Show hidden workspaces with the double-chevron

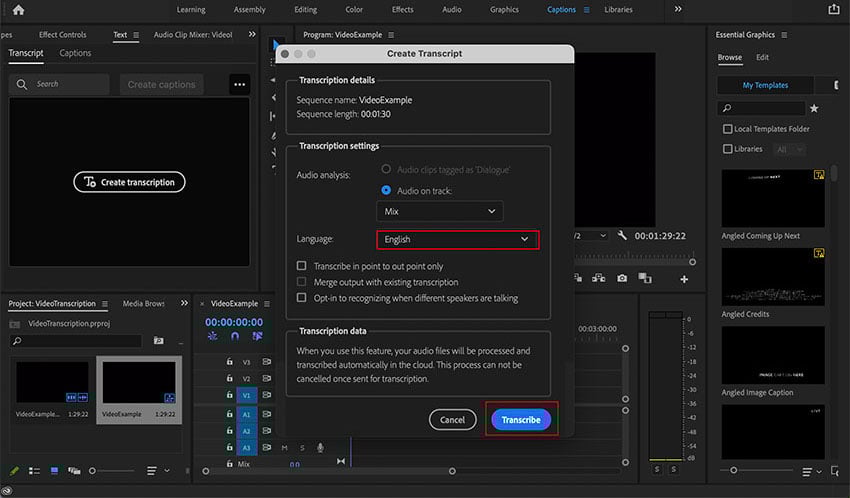point(678,10)
